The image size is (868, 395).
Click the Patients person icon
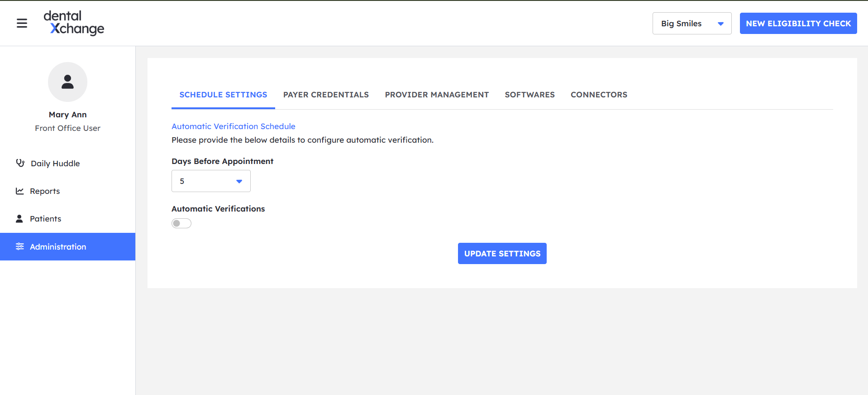[x=19, y=219]
